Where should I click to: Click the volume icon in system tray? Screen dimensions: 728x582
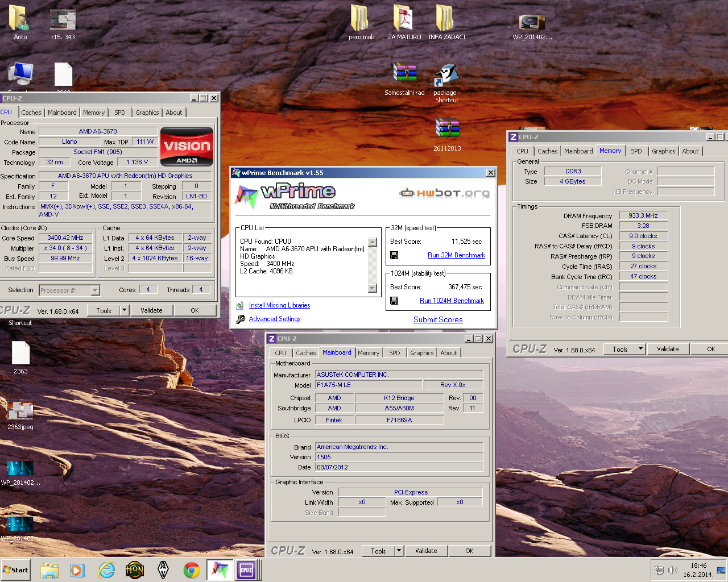pos(673,570)
